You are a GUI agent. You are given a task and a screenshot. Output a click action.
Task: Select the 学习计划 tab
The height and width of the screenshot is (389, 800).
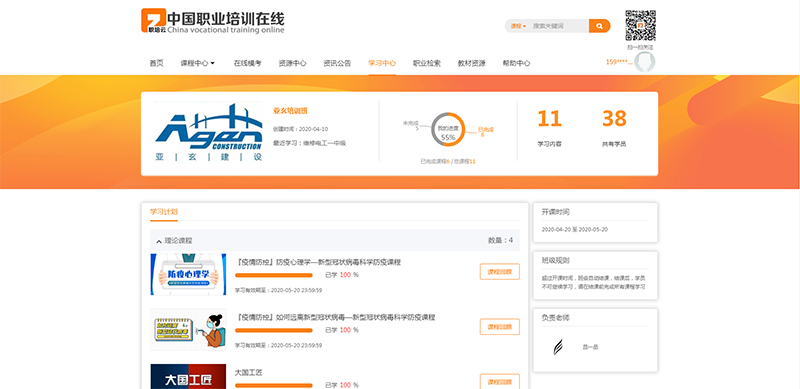[164, 212]
